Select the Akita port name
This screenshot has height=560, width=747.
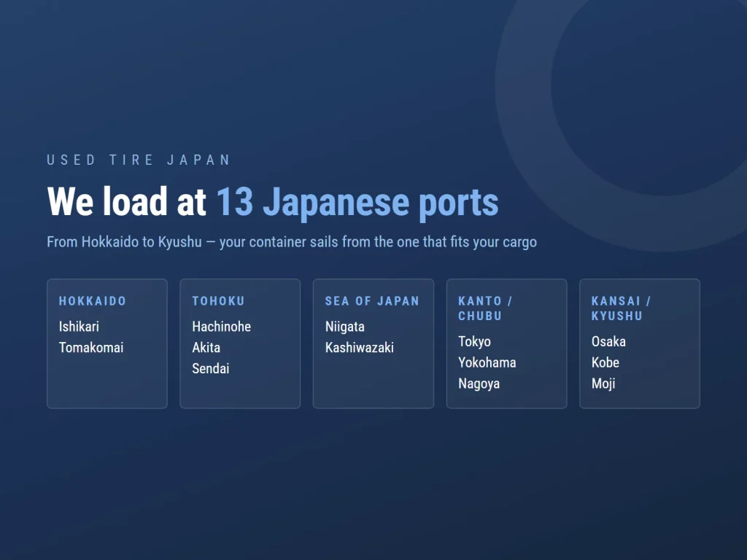tap(206, 348)
